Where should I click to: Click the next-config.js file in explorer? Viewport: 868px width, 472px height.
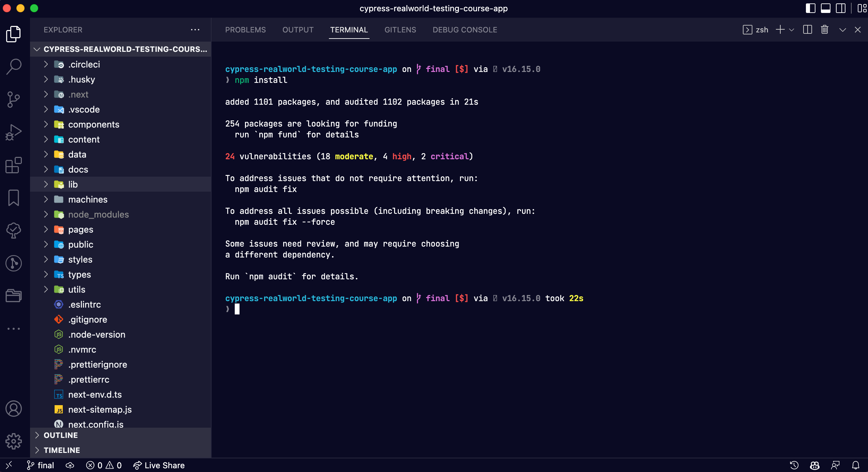click(x=95, y=424)
